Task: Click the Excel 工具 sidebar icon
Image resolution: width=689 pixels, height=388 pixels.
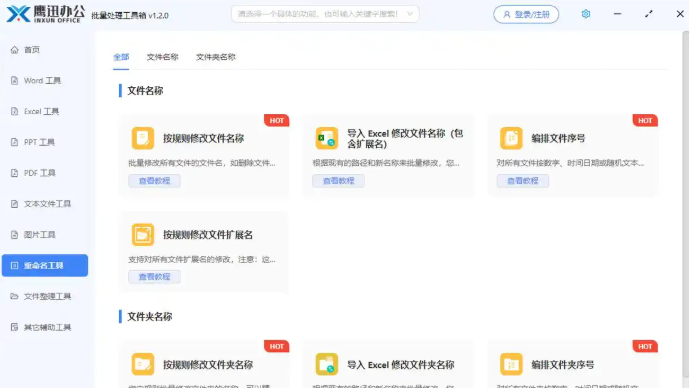Action: (15, 111)
